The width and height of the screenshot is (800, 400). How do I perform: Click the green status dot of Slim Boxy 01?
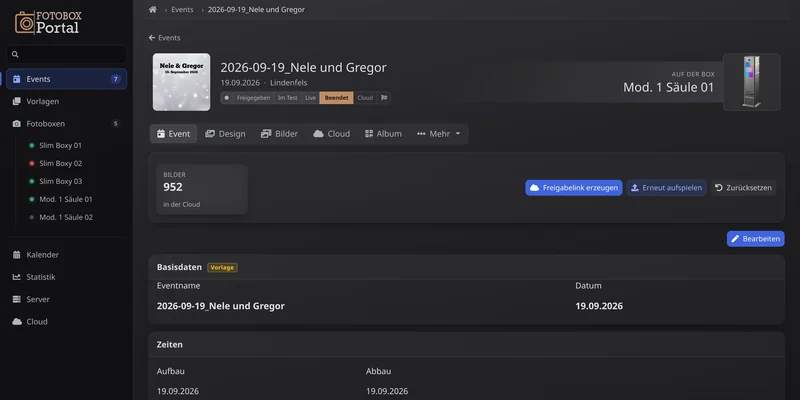coord(32,145)
